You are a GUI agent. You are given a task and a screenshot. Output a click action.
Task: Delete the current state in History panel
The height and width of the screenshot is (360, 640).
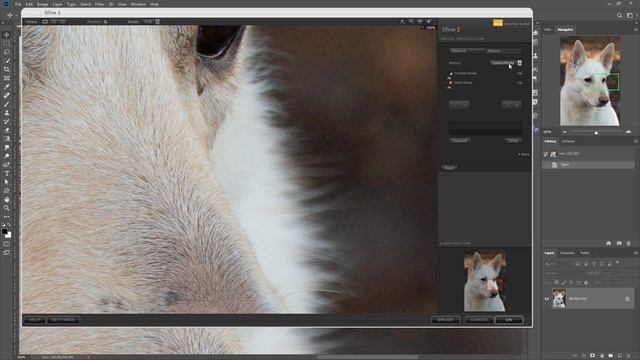629,243
